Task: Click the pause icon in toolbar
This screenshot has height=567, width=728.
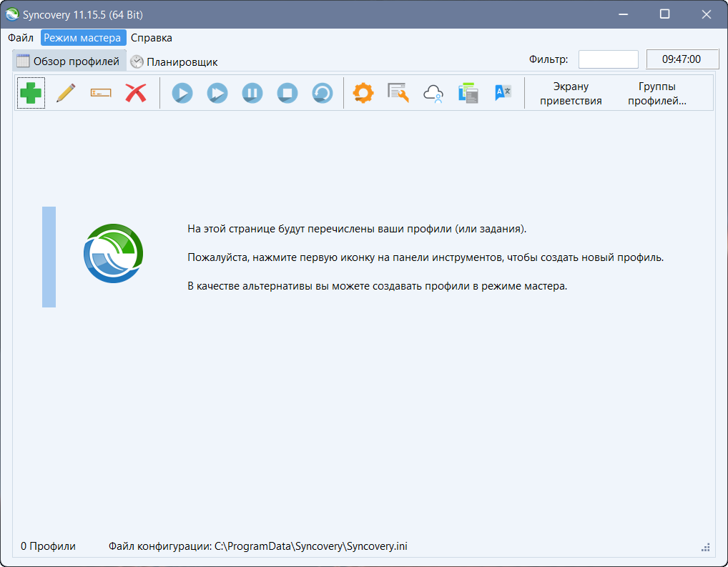Action: pyautogui.click(x=252, y=93)
